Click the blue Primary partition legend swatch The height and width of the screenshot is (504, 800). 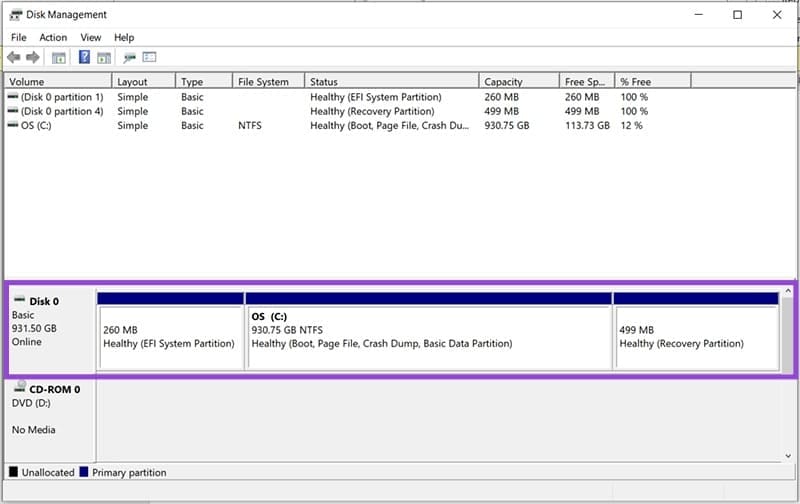click(84, 472)
